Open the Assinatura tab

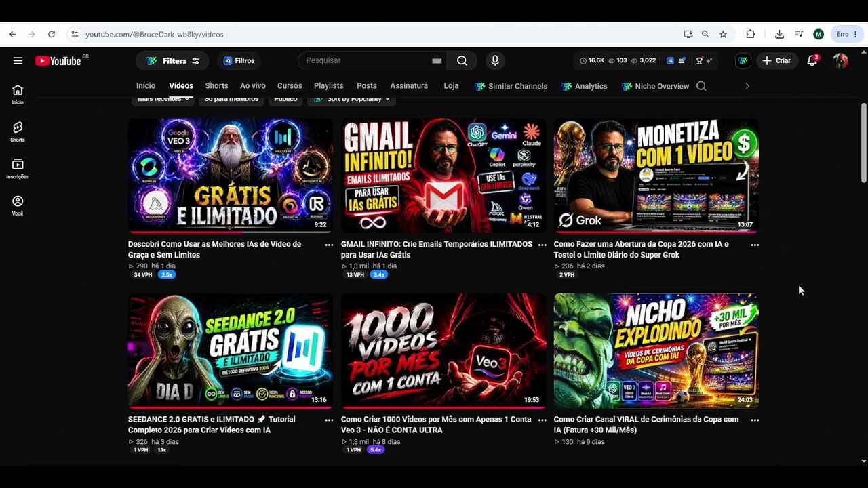pyautogui.click(x=409, y=86)
